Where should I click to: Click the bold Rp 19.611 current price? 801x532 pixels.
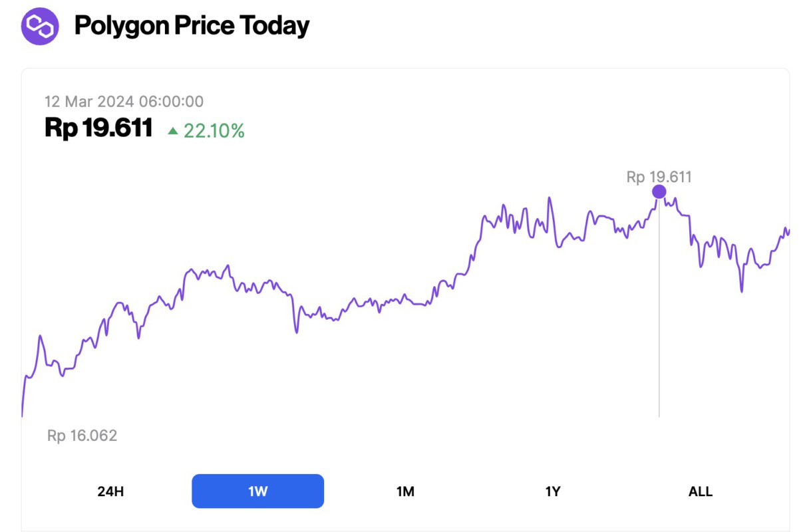98,128
